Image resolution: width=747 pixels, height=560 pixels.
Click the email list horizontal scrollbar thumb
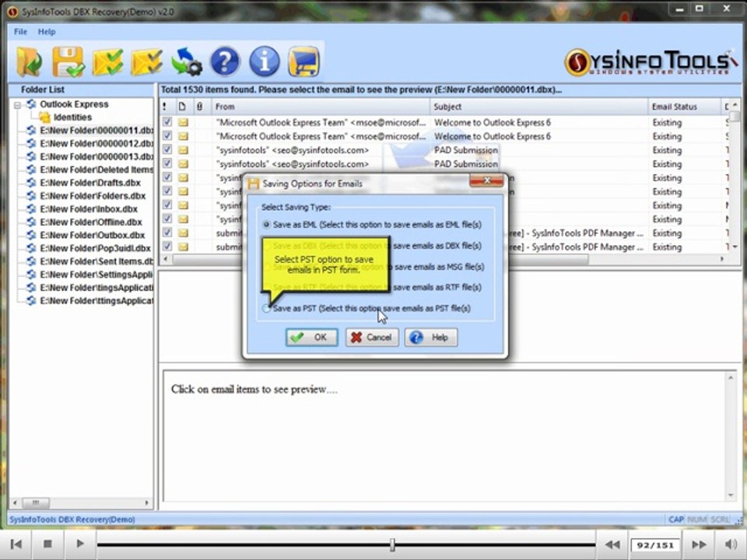coord(381,259)
